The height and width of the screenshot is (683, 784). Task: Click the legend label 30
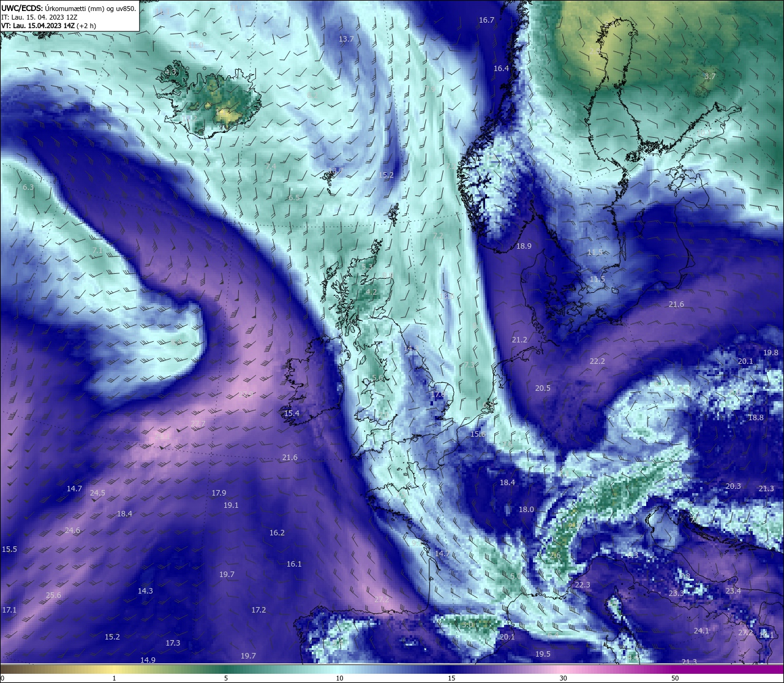point(563,679)
